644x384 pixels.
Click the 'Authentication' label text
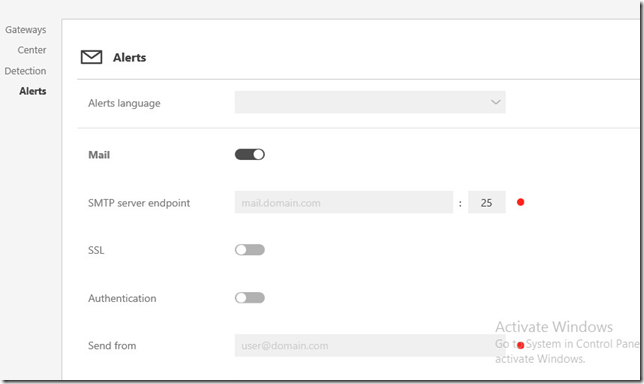coord(122,298)
